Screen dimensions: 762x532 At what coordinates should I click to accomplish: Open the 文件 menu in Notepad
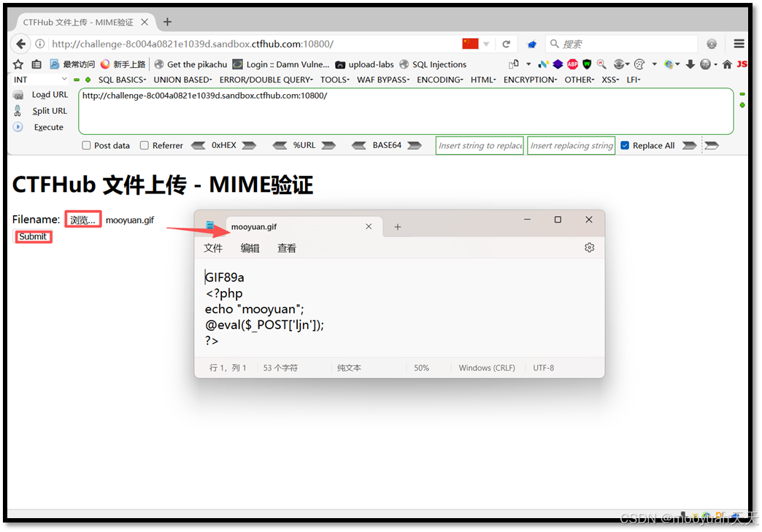coord(213,248)
